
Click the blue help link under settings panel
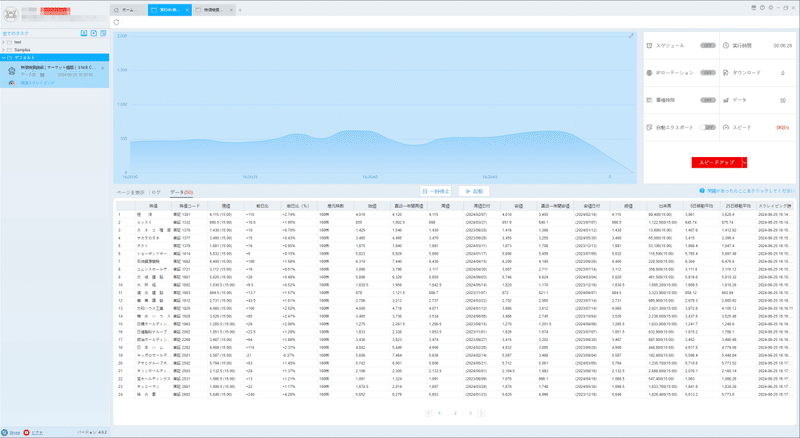(x=751, y=190)
